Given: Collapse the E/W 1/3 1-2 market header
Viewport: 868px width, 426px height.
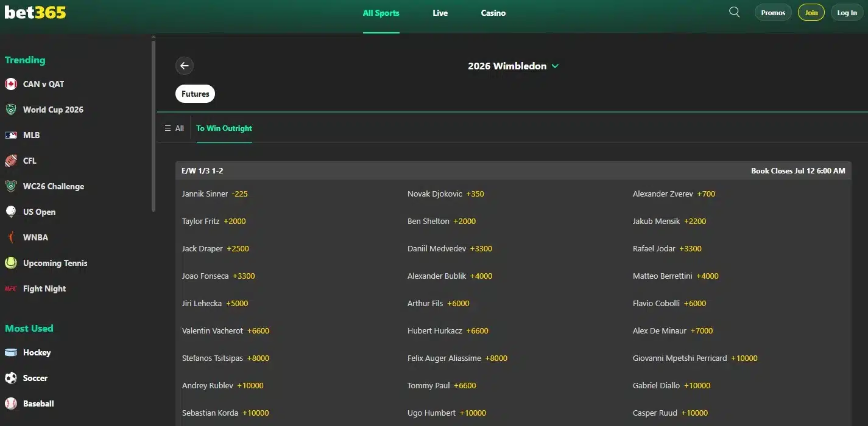Looking at the screenshot, I should pos(513,171).
